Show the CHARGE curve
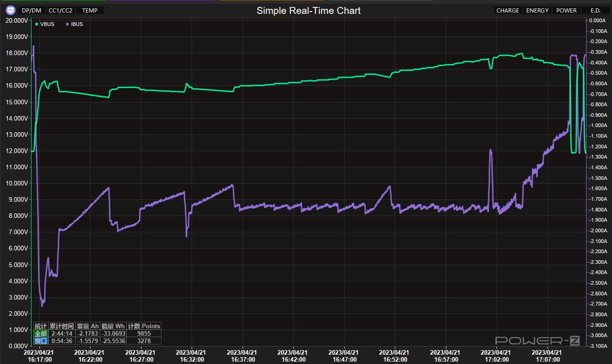Image resolution: width=612 pixels, height=364 pixels. [x=508, y=10]
